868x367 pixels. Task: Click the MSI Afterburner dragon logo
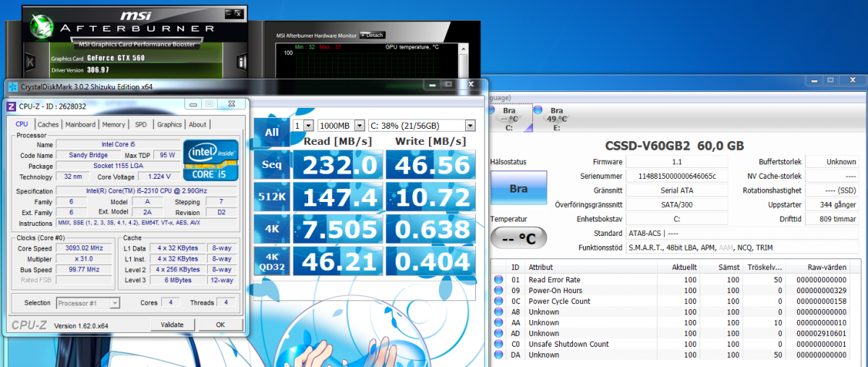(43, 28)
